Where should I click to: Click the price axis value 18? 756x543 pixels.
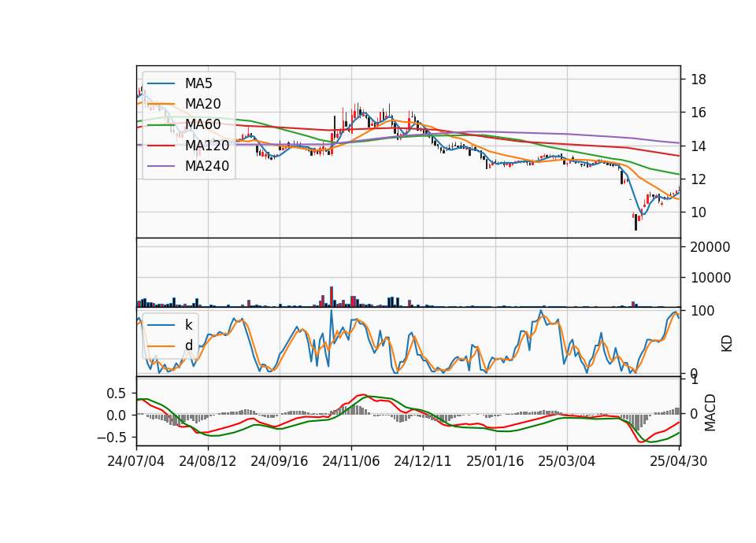699,79
